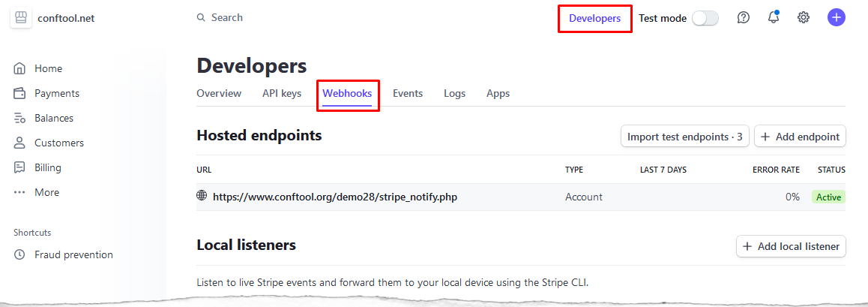Click the Home house icon in sidebar
This screenshot has height=307, width=868.
pos(20,69)
